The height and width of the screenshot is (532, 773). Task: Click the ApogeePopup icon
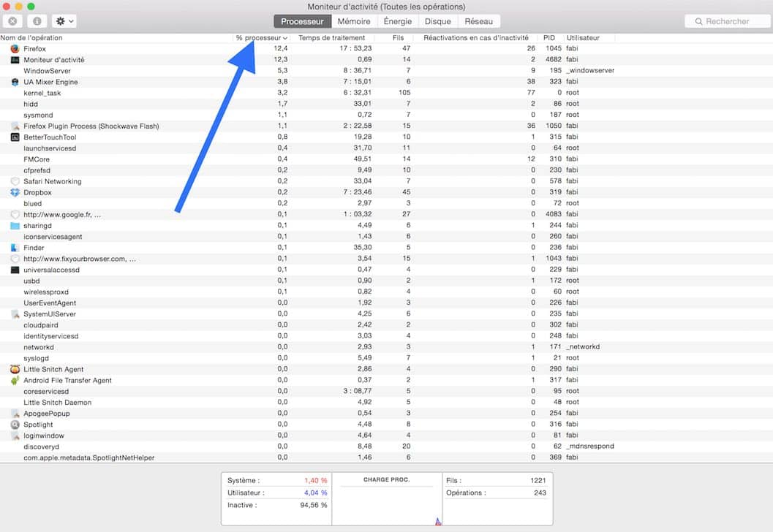[15, 414]
